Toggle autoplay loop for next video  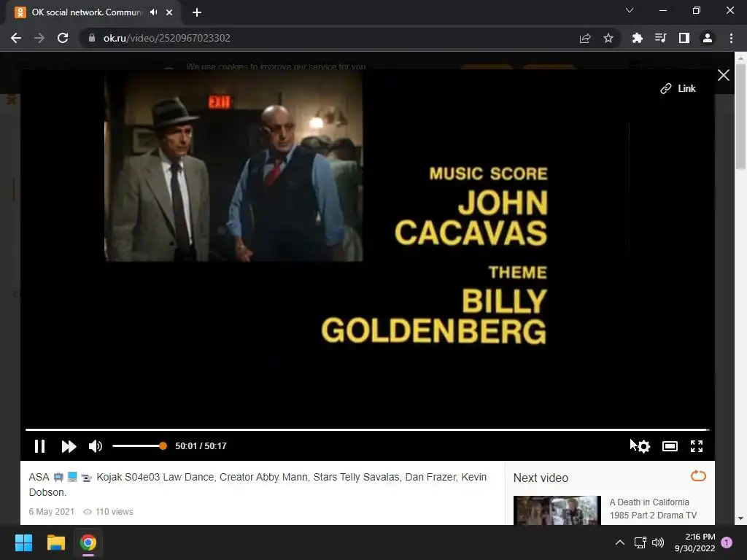(x=698, y=475)
